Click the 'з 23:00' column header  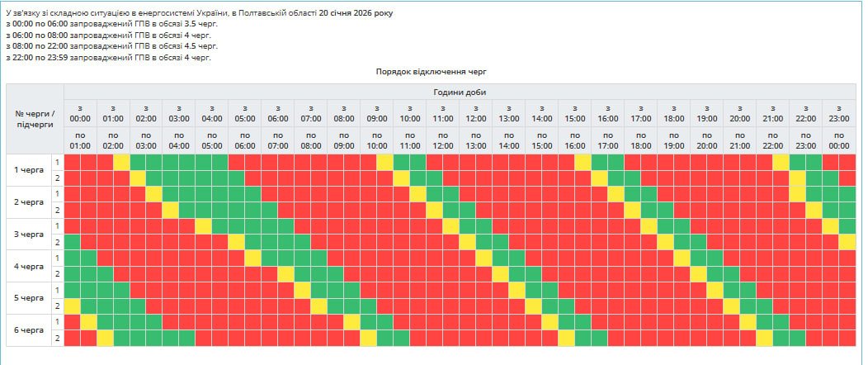pyautogui.click(x=839, y=113)
